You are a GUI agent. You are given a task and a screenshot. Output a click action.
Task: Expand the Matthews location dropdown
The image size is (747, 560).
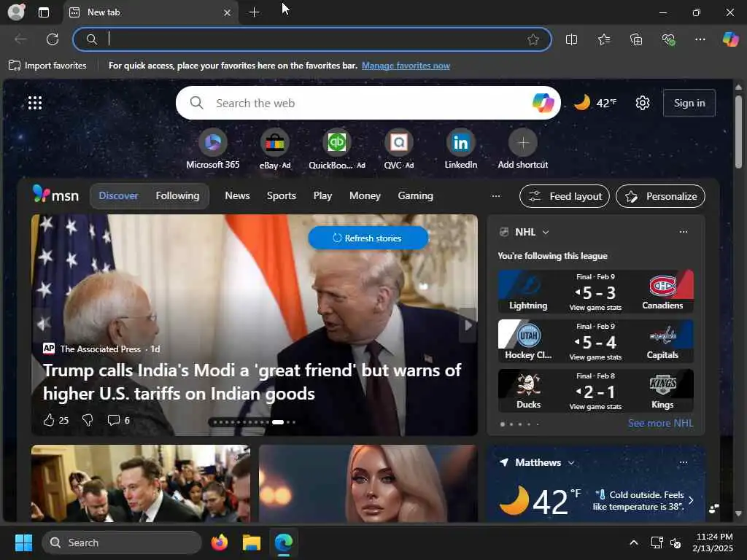[x=571, y=463]
